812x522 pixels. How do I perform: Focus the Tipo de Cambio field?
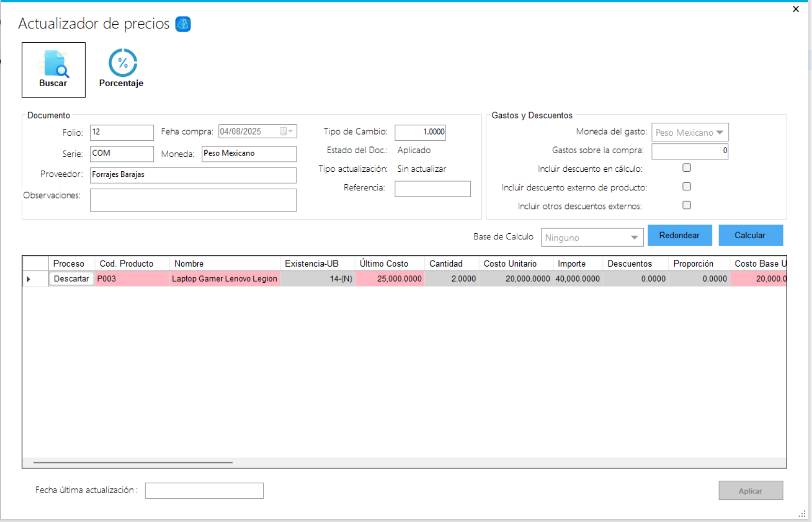pos(420,133)
